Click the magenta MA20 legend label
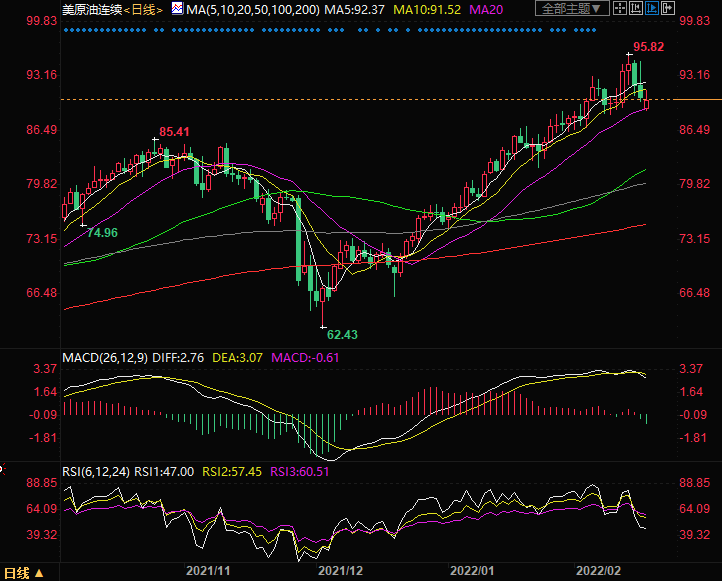The height and width of the screenshot is (581, 722). (x=485, y=9)
